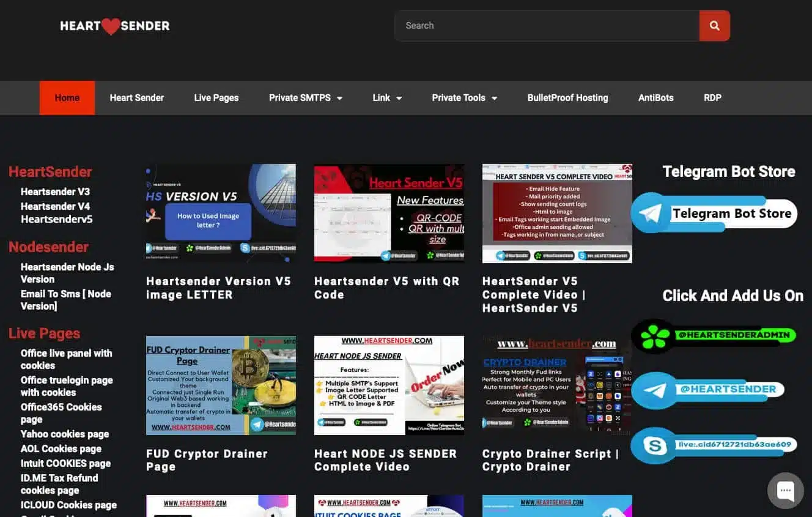Select the Home menu tab
The width and height of the screenshot is (812, 517).
pyautogui.click(x=67, y=98)
